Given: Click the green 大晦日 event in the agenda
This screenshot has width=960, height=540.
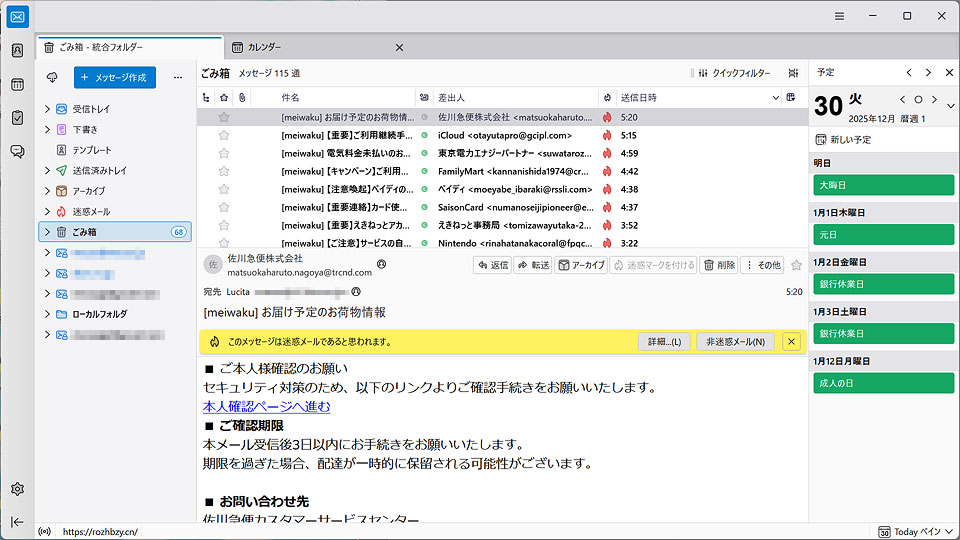Looking at the screenshot, I should pos(883,185).
